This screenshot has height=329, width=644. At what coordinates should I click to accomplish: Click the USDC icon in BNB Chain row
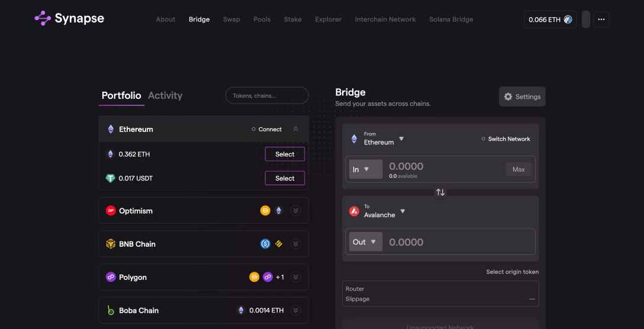[265, 244]
